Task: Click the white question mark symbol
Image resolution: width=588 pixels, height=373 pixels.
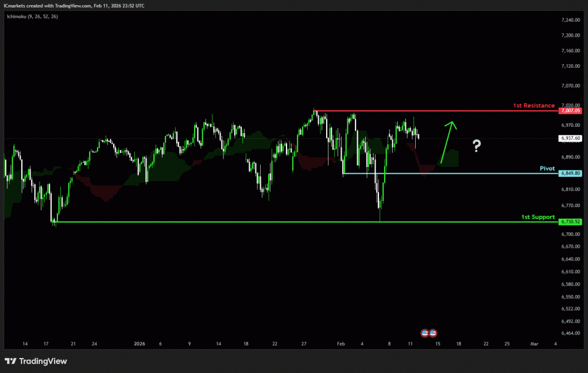Action: pyautogui.click(x=477, y=146)
